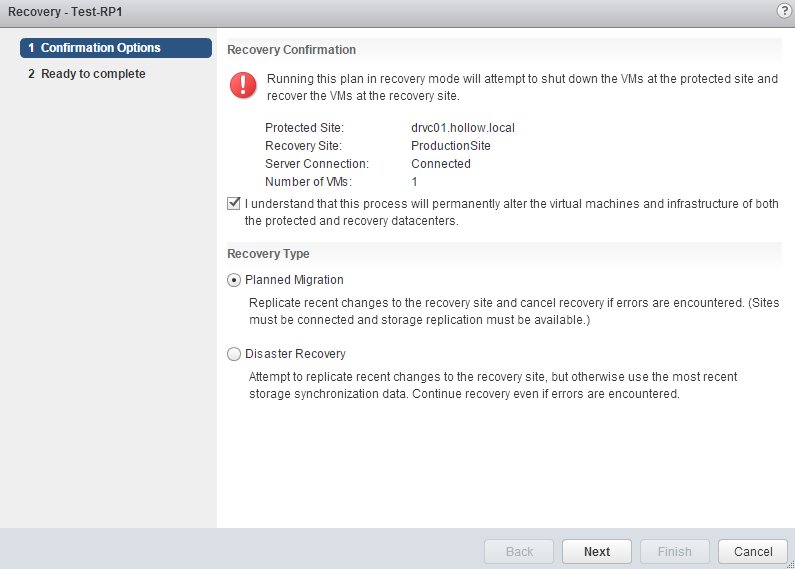Click the ProductionSite recovery site value
Image resolution: width=795 pixels, height=569 pixels.
click(451, 146)
